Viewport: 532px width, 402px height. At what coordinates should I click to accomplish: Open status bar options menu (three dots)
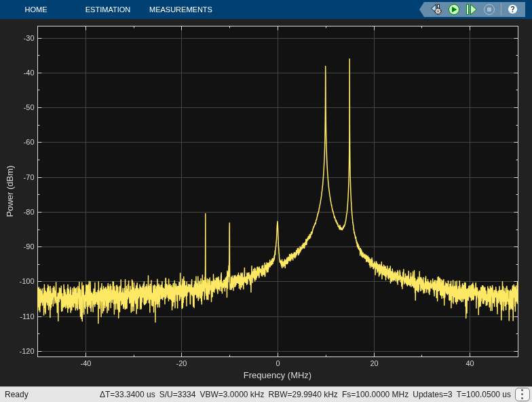coord(521,394)
